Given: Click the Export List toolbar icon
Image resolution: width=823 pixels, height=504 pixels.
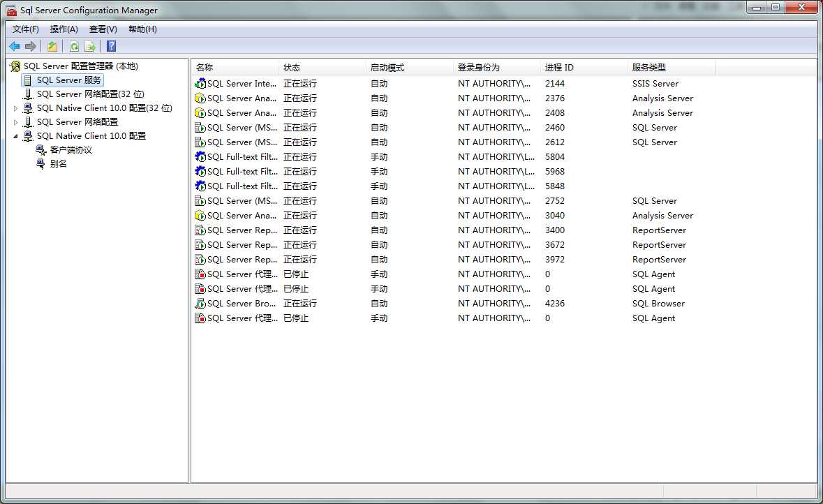Looking at the screenshot, I should [90, 47].
